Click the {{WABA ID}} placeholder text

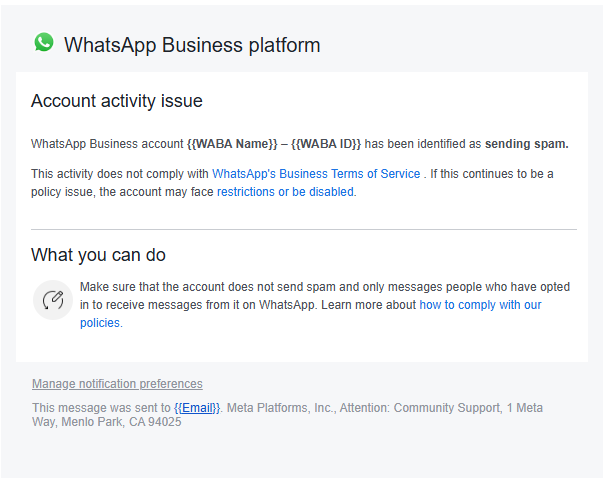tap(326, 144)
